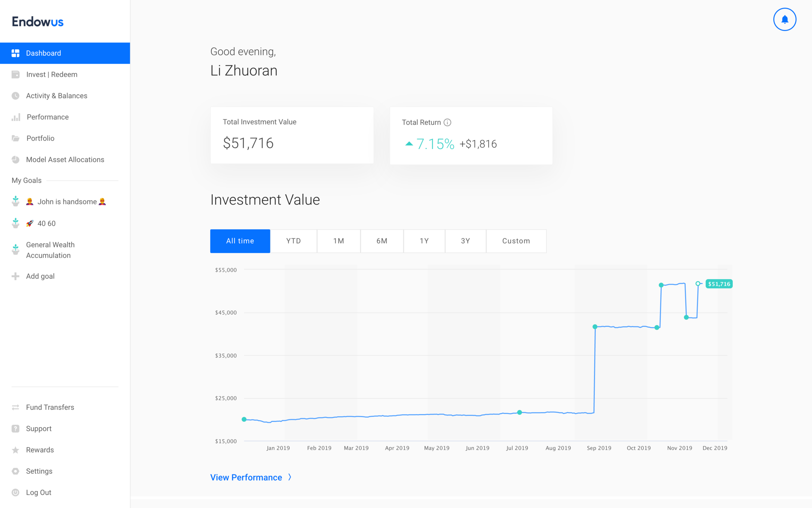Open Invest | Redeem menu item
This screenshot has height=508, width=812.
coord(52,75)
